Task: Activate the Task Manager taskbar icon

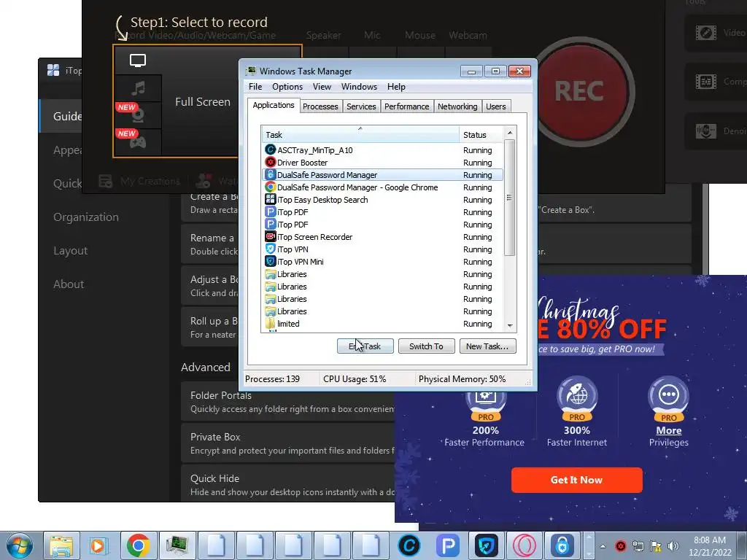Action: [x=177, y=545]
